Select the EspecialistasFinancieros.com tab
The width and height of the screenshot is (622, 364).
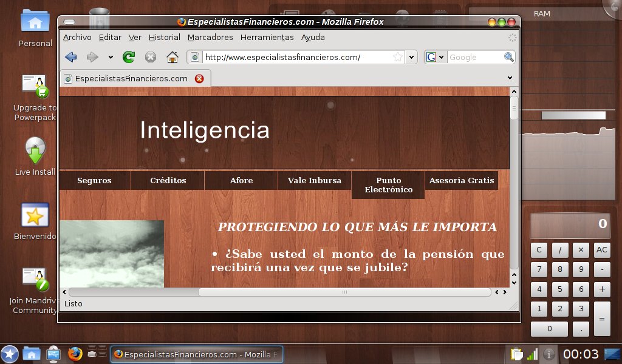point(135,78)
